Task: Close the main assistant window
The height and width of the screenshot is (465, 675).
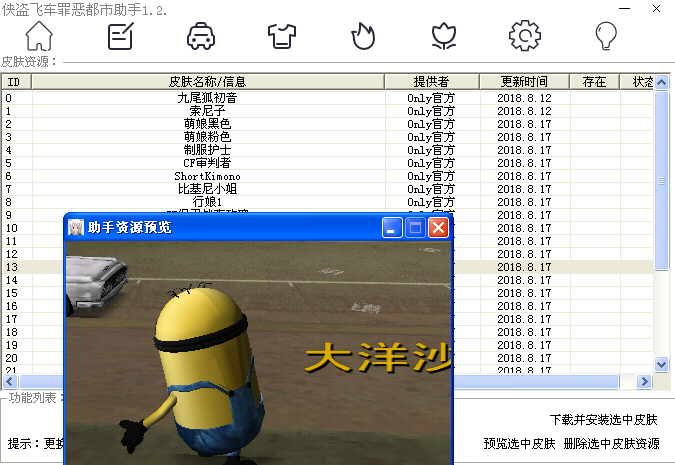Action: click(x=656, y=9)
